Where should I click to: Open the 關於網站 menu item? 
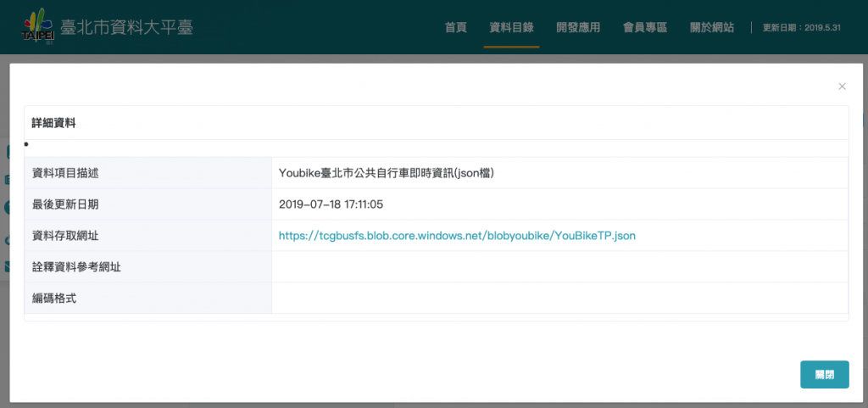pos(712,28)
